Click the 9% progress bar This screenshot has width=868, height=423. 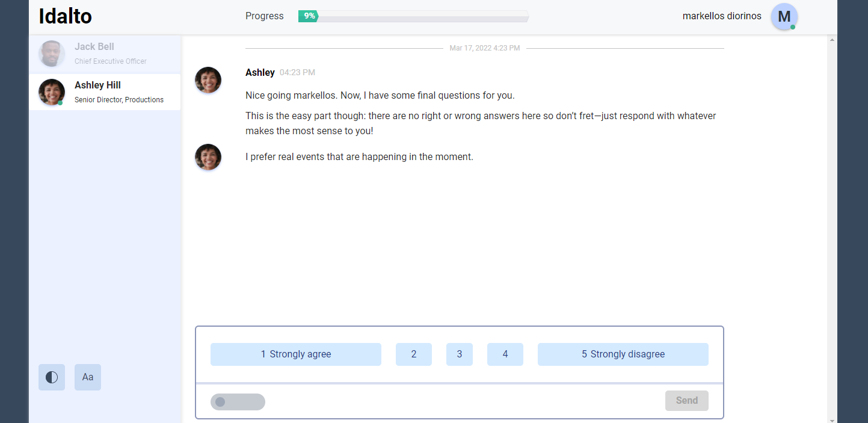pos(413,16)
